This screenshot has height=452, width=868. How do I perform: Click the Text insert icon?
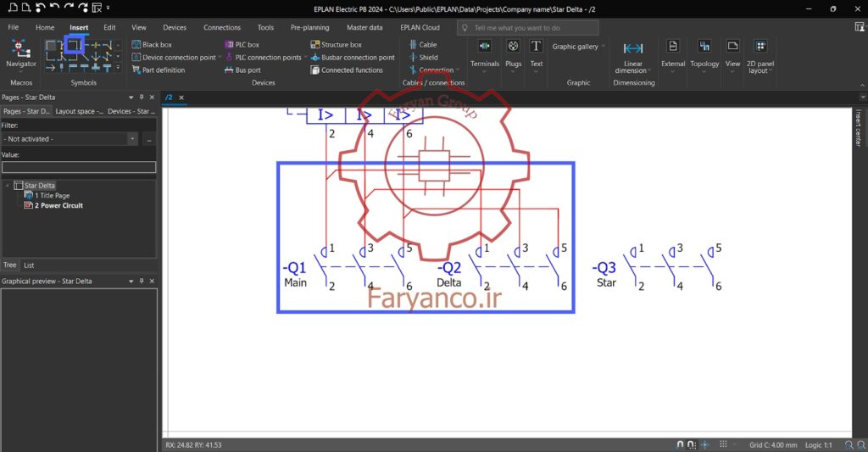coord(536,47)
